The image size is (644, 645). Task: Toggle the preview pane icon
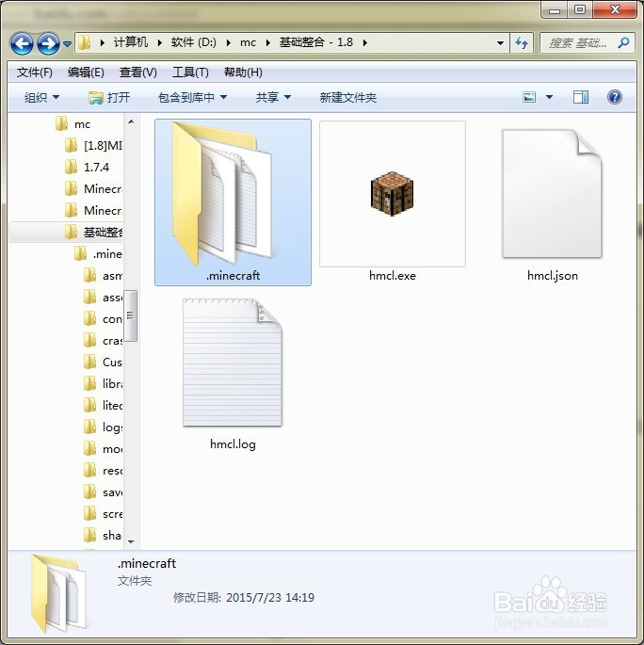581,98
